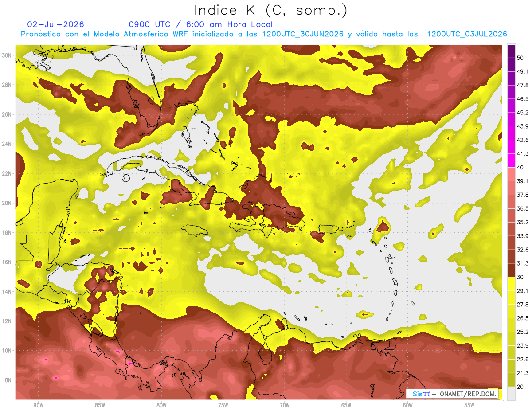Viewport: 532px width, 411px height.
Task: Select the purple swatch beside the 50 label
Action: (x=511, y=51)
